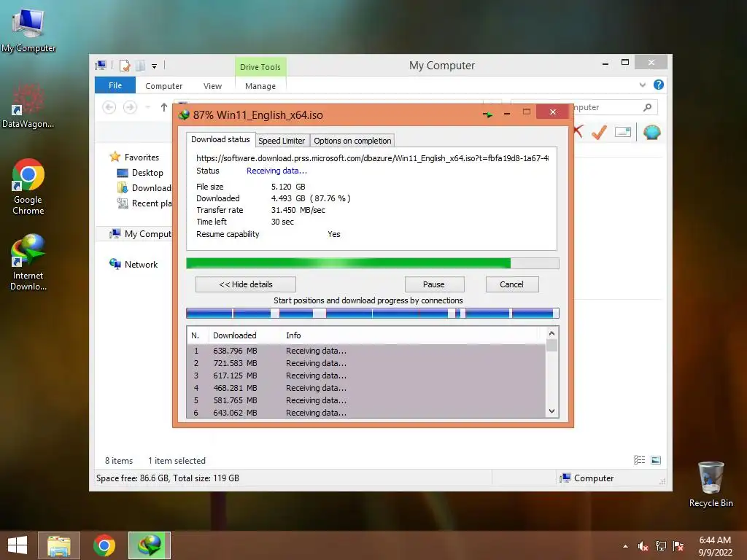The height and width of the screenshot is (560, 747).
Task: Click the blue connections progress bar
Action: [373, 313]
